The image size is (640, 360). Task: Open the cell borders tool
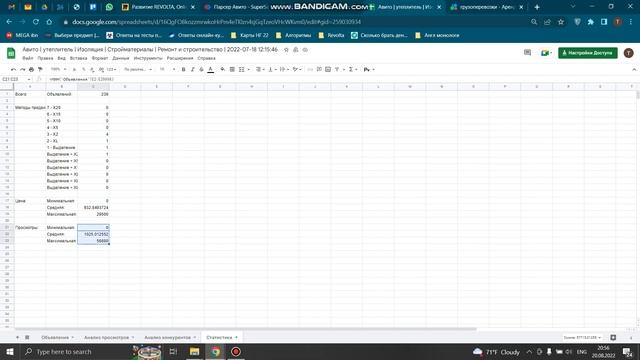click(232, 69)
